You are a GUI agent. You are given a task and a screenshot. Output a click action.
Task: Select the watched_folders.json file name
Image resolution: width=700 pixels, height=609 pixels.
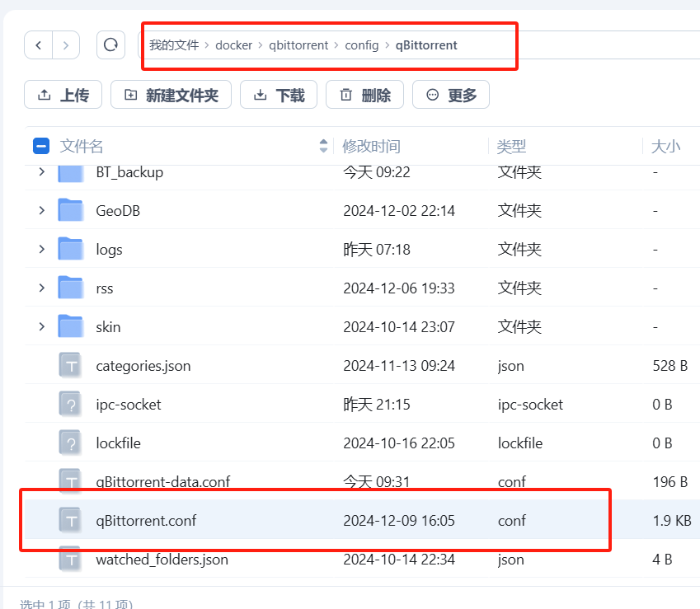tap(162, 560)
